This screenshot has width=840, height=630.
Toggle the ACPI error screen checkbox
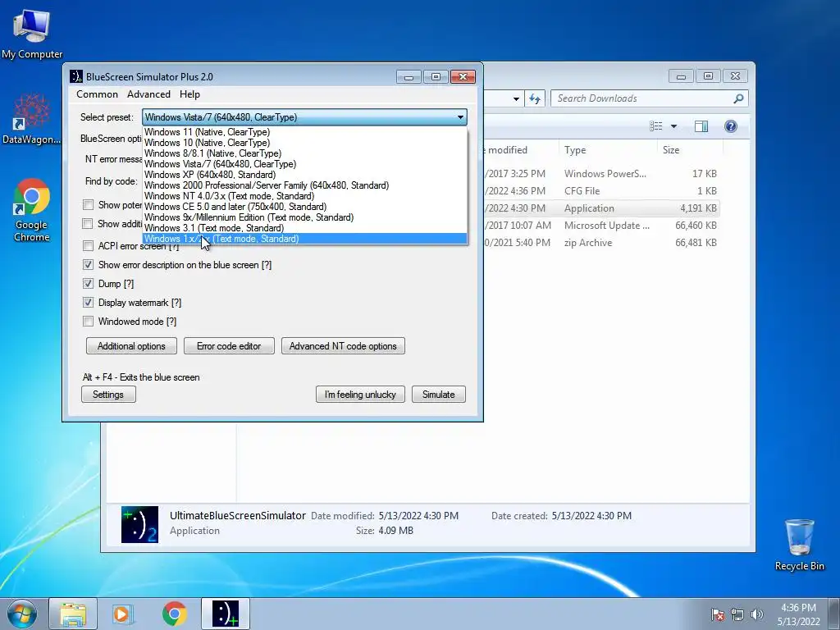click(x=88, y=246)
